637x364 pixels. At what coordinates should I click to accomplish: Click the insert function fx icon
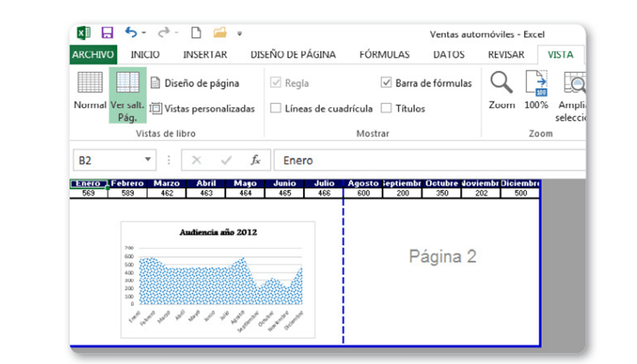point(255,160)
